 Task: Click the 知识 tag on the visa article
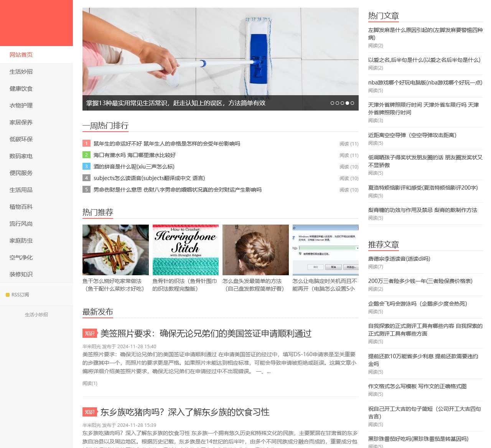tap(90, 334)
